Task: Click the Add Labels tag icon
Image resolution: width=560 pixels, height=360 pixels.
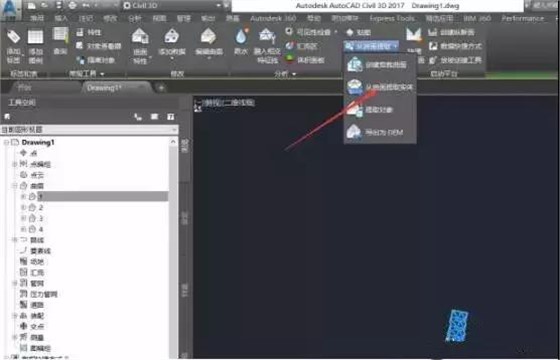Action: tap(13, 37)
